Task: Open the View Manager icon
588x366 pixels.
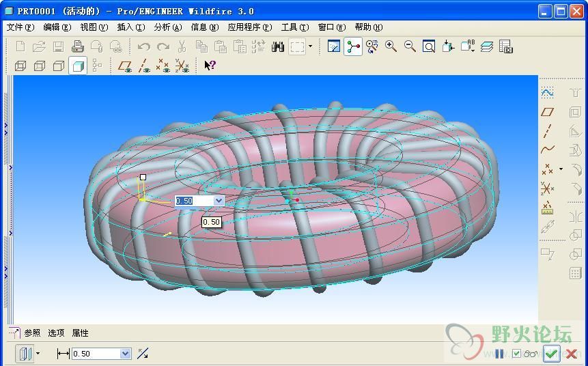Action: [506, 46]
